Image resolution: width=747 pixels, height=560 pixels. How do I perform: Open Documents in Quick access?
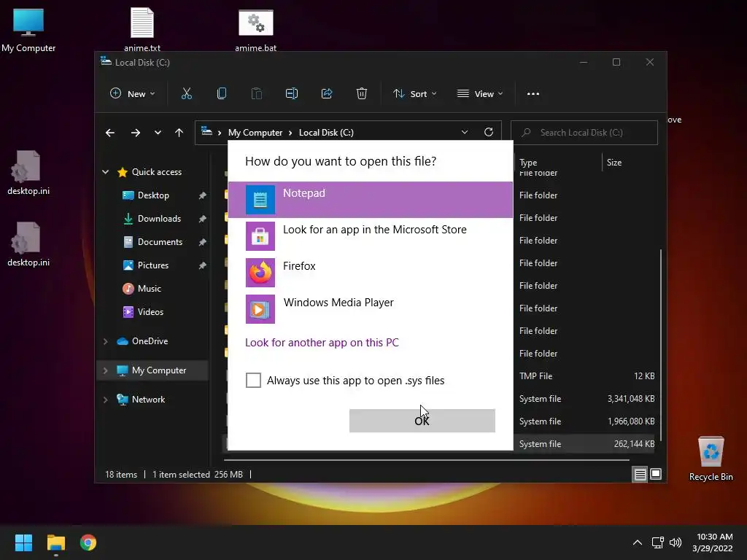(x=160, y=242)
